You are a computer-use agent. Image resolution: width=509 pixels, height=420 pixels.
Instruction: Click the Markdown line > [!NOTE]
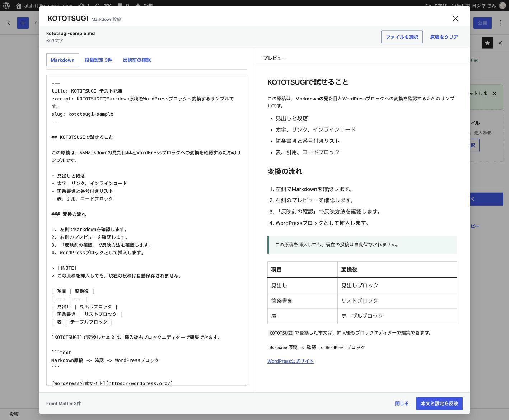click(x=64, y=268)
